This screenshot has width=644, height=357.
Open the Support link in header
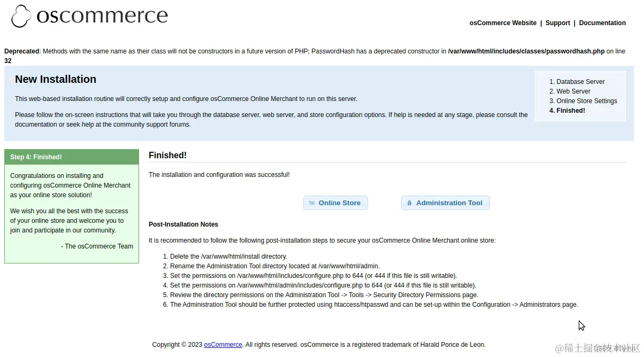558,23
